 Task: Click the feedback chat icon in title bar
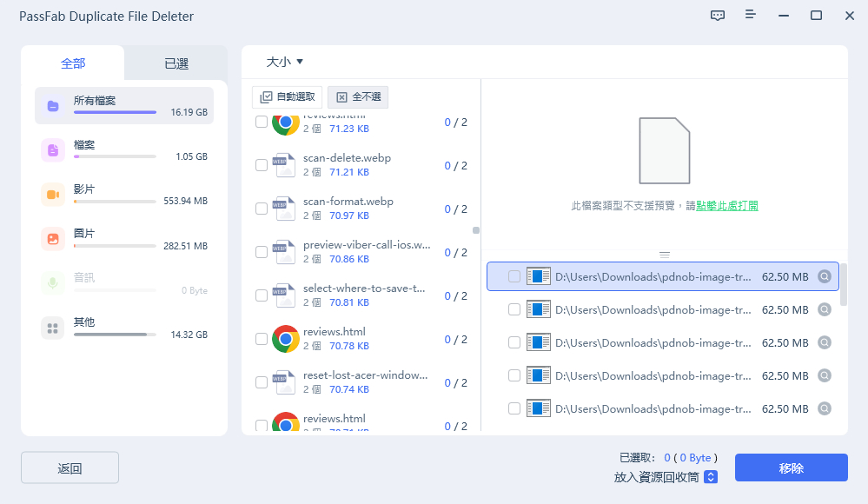718,16
